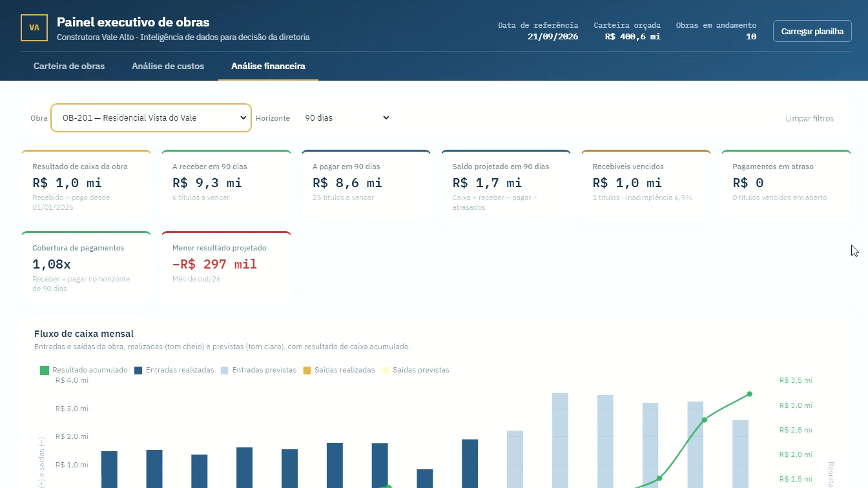Toggle Saídas previstas legend item

point(415,371)
